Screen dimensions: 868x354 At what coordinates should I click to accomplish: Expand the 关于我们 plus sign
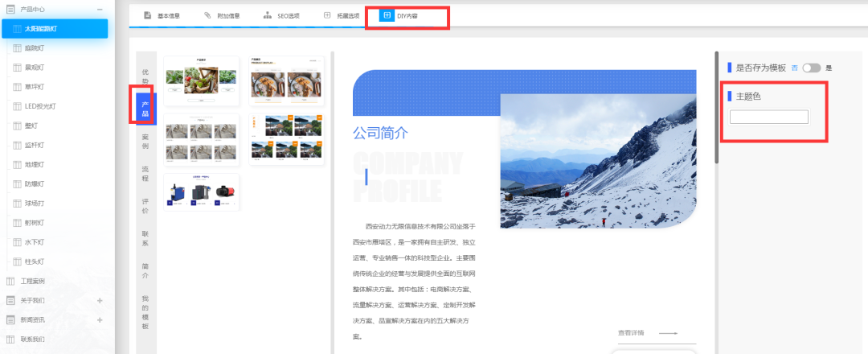coord(100,300)
